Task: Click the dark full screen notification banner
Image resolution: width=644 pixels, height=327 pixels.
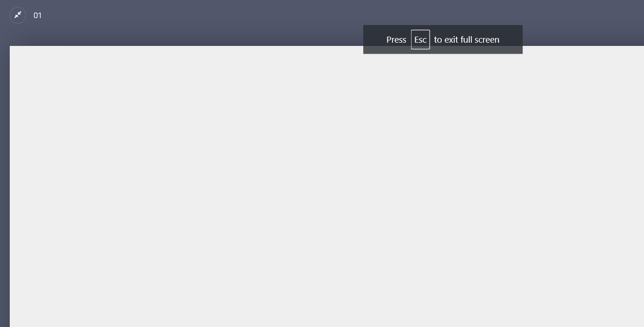Action: coord(443,39)
